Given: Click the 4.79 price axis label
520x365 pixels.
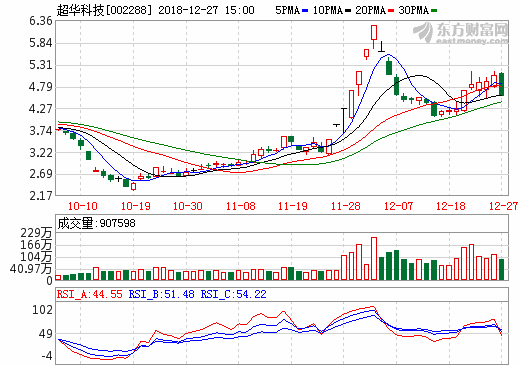Looking at the screenshot, I should 41,87.
